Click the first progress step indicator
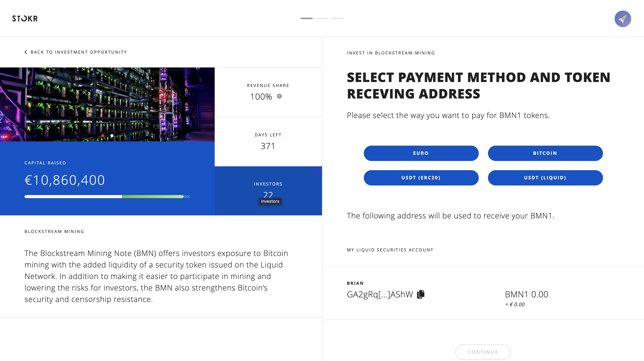The height and width of the screenshot is (361, 644). coord(306,19)
